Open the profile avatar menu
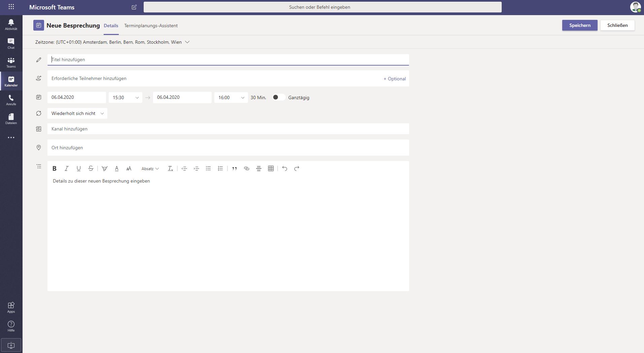 click(635, 7)
